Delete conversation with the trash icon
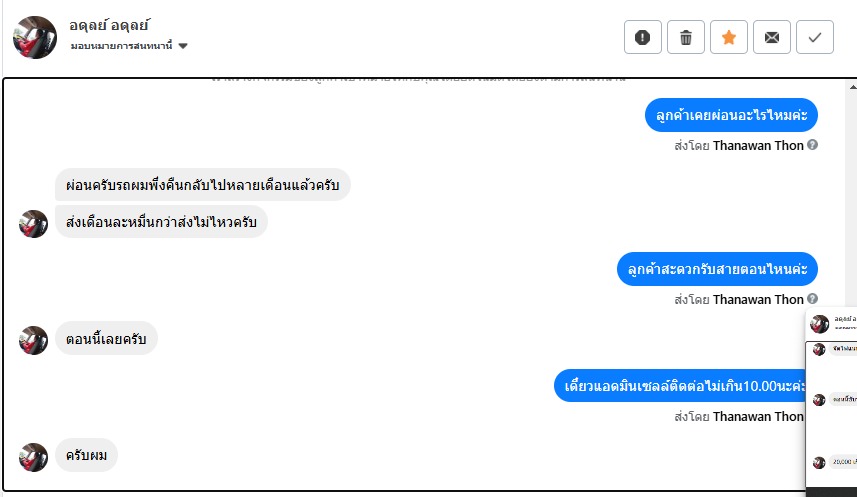Image resolution: width=857 pixels, height=497 pixels. pos(686,37)
